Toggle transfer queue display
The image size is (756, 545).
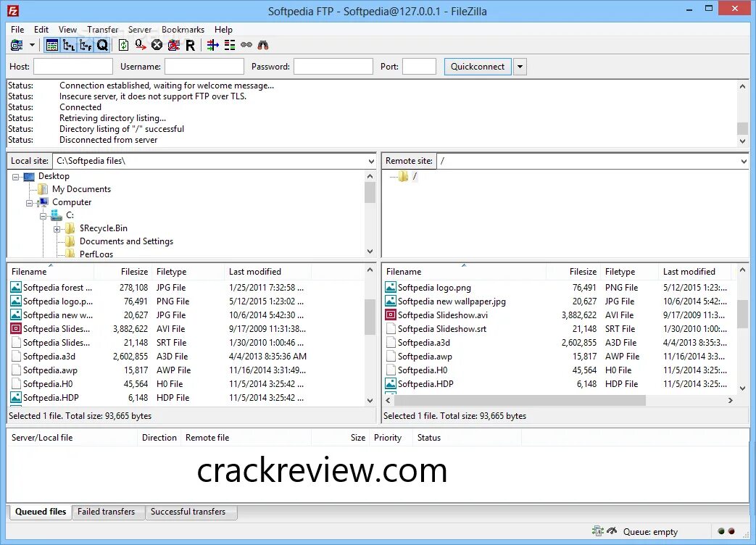[102, 46]
